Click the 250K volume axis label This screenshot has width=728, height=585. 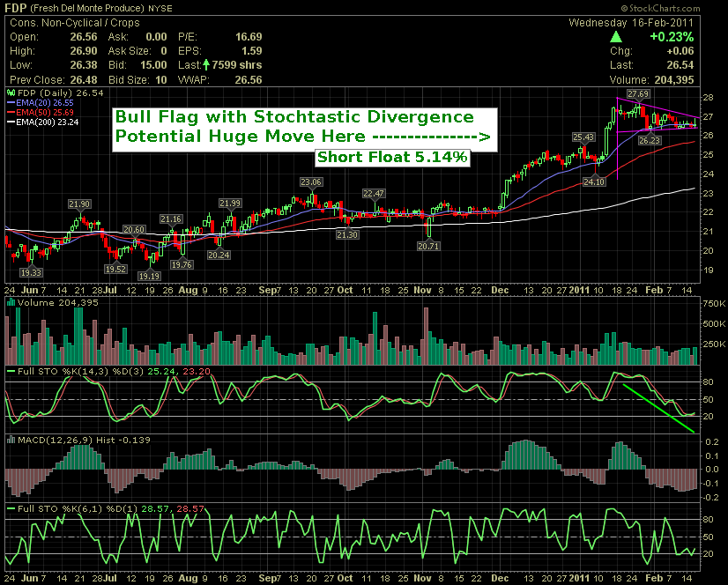click(x=714, y=344)
